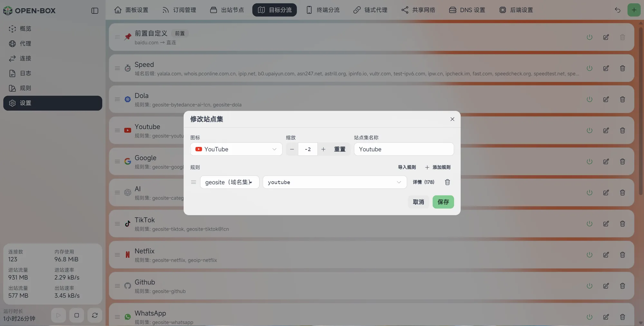Viewport: 644px width, 326px height.
Task: Edit the TikTok rule set
Action: 606,224
